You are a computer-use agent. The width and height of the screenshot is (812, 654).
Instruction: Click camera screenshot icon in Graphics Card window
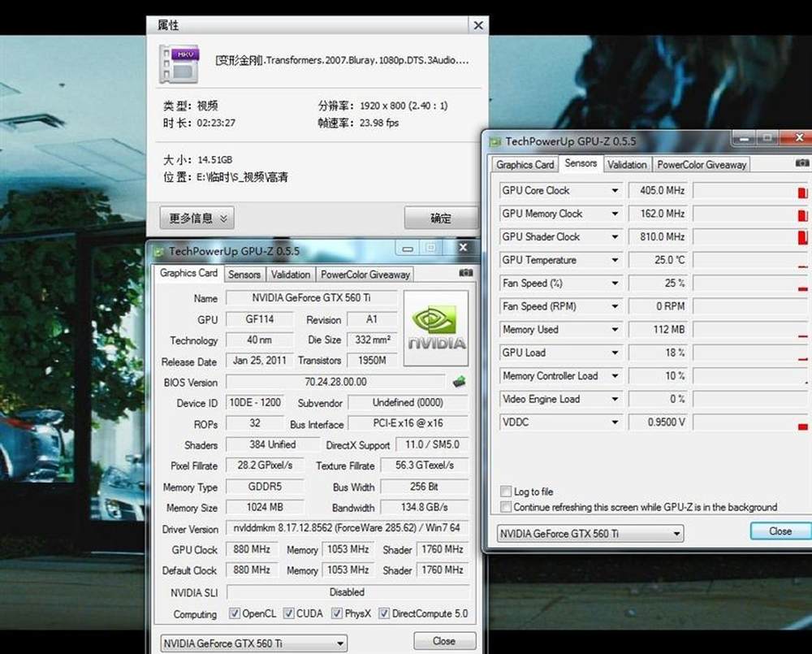click(x=465, y=273)
